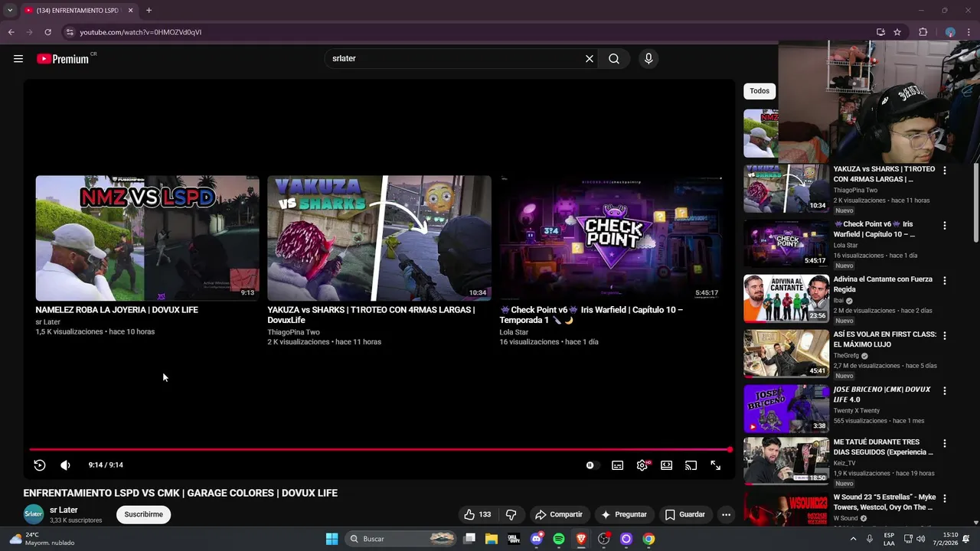Visit ThiagoPina Two channel under end-screen video
Screen dimensions: 980x551
293,332
